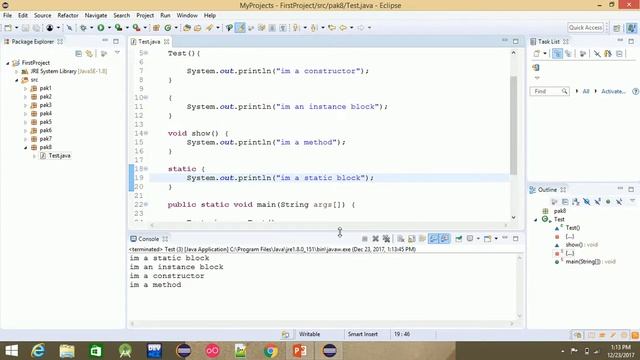Click Collapse All in Package Explorer

coord(78,53)
